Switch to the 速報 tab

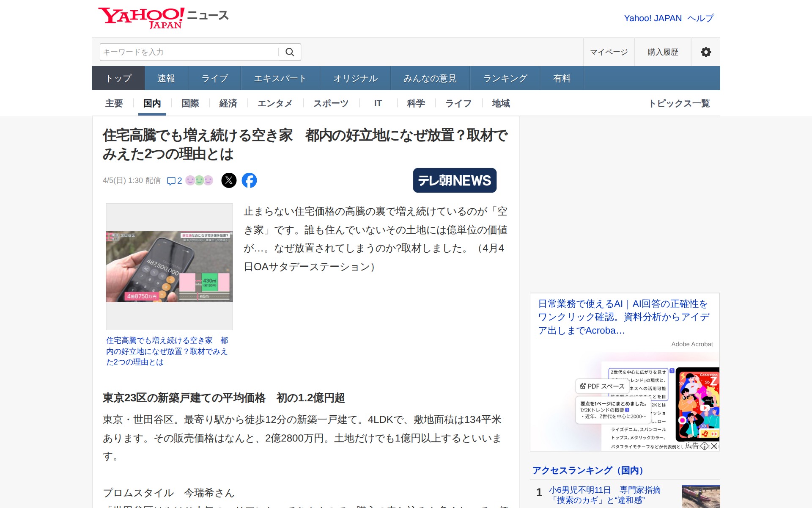point(166,78)
